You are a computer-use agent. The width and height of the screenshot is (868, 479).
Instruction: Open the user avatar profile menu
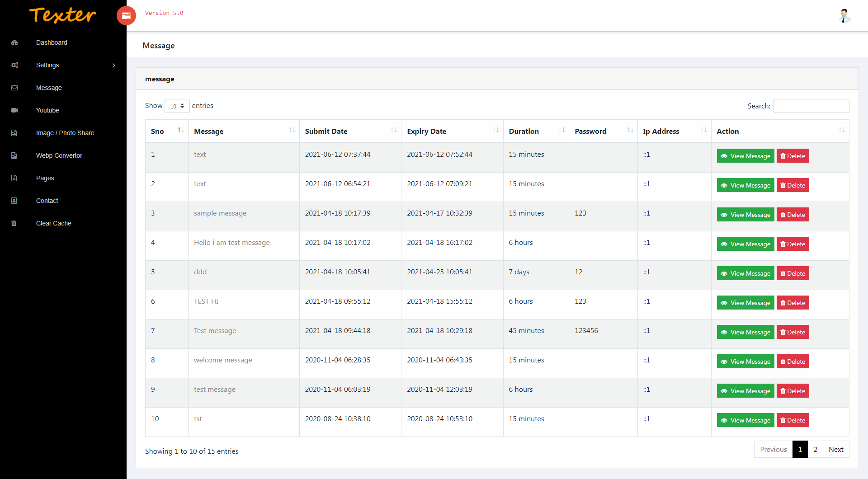click(844, 16)
